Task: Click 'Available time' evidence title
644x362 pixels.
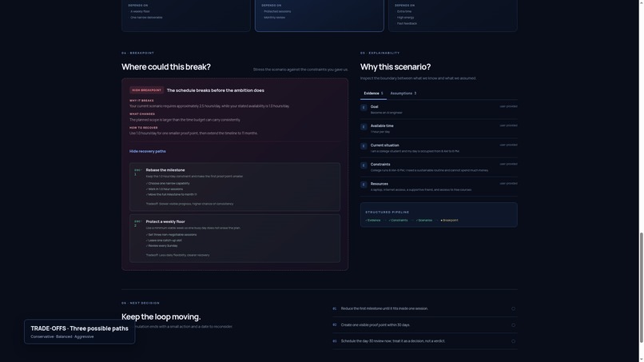Action: (382, 125)
